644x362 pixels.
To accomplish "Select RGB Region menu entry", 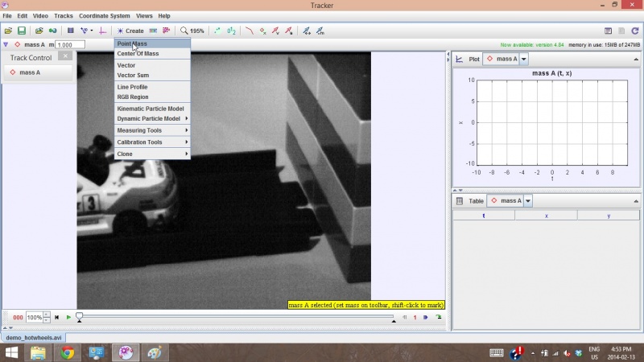I will (152, 97).
